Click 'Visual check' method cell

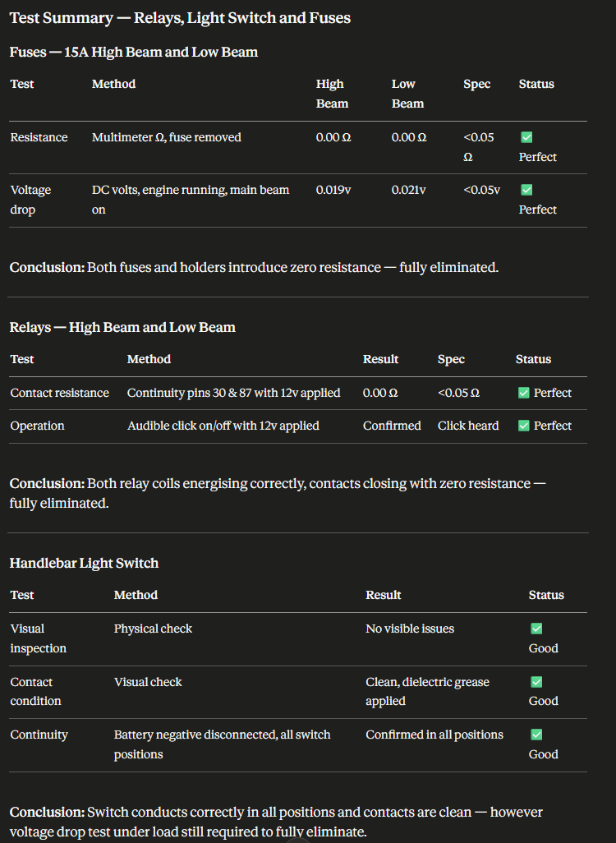pos(148,682)
